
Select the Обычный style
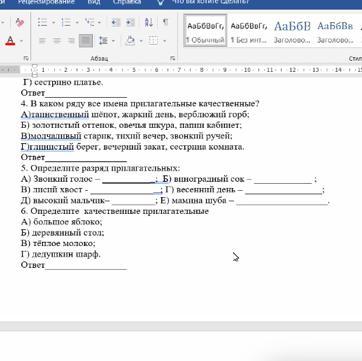205,30
